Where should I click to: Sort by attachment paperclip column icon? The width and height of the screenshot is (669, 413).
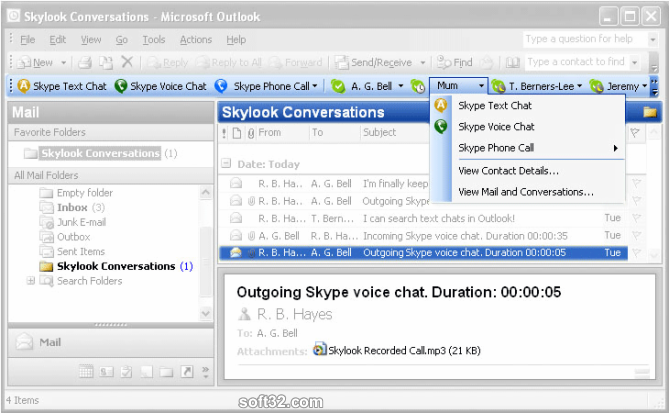pyautogui.click(x=251, y=133)
